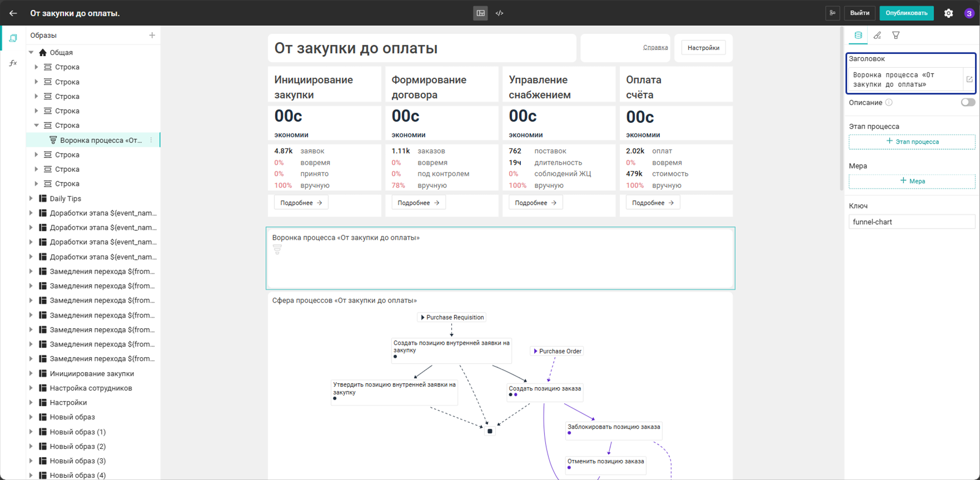Open the data tab in properties panel
This screenshot has height=480, width=980.
pyautogui.click(x=858, y=35)
